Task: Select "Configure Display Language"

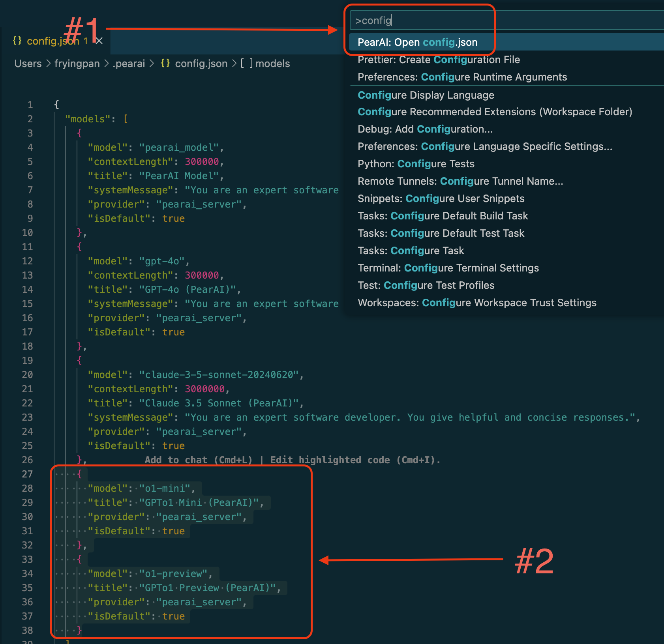Action: [426, 95]
